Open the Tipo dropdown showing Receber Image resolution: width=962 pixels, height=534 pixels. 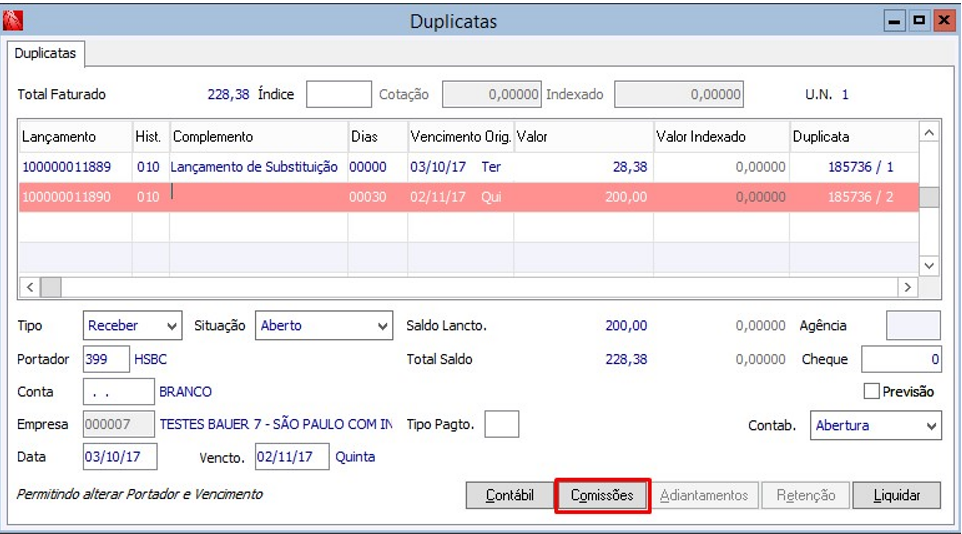click(x=133, y=325)
